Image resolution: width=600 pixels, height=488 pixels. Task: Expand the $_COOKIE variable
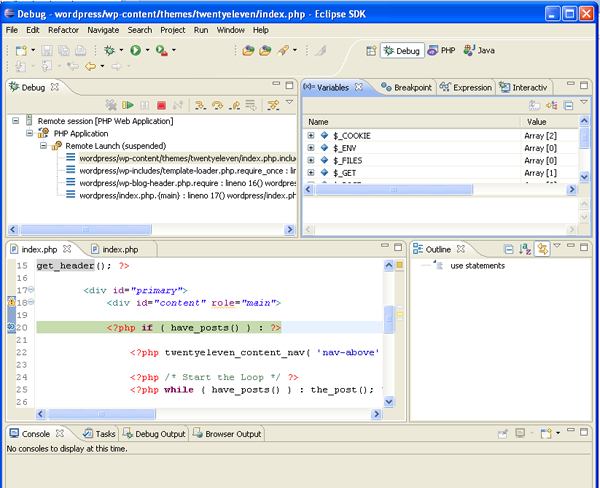click(x=311, y=135)
